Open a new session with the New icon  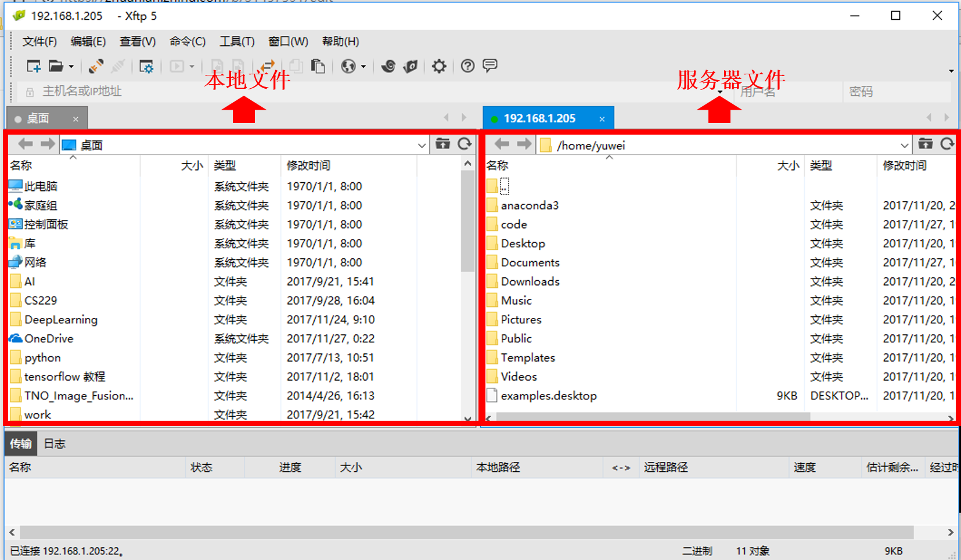coord(33,66)
